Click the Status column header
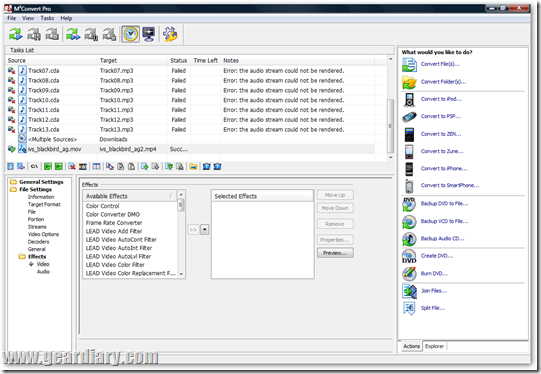Viewport: 541px width, 374px height. 178,60
